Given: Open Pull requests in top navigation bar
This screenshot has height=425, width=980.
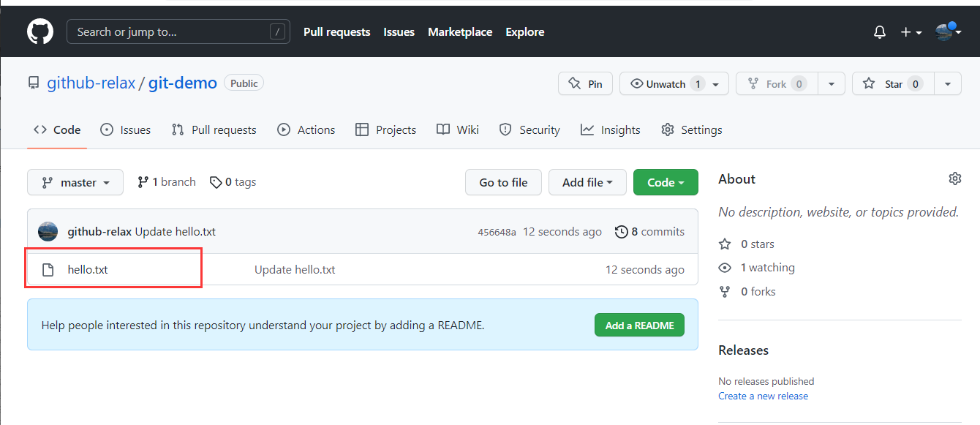Looking at the screenshot, I should tap(336, 32).
